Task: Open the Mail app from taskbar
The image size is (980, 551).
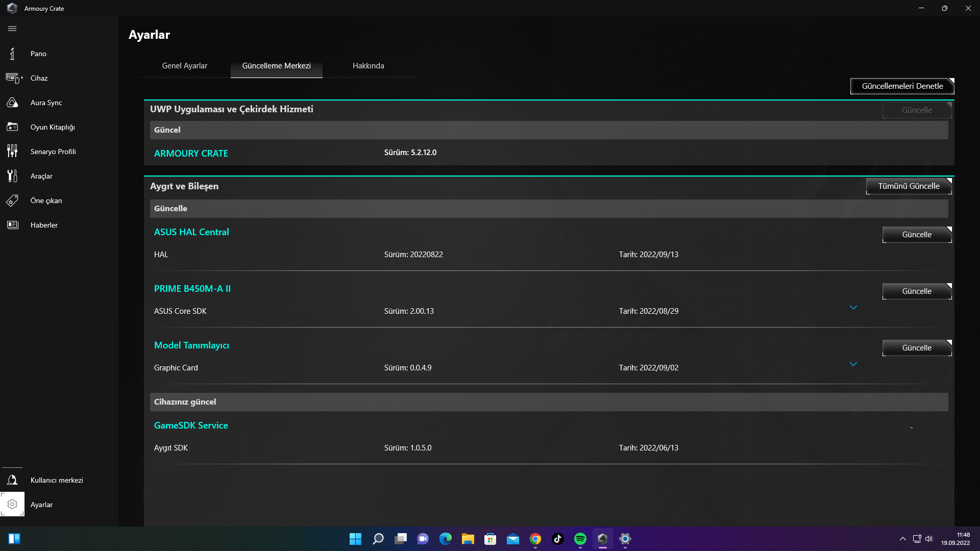Action: click(512, 539)
